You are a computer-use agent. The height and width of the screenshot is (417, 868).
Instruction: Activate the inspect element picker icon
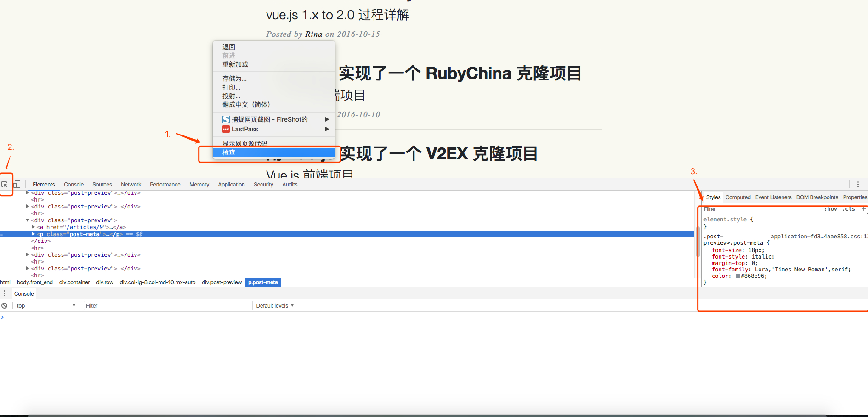click(x=5, y=185)
